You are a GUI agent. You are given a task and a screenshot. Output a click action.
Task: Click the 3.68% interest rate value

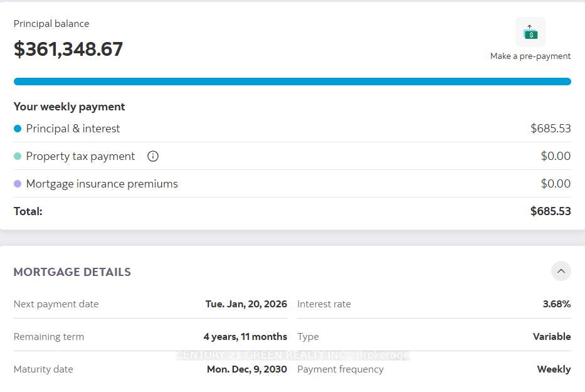pyautogui.click(x=557, y=304)
